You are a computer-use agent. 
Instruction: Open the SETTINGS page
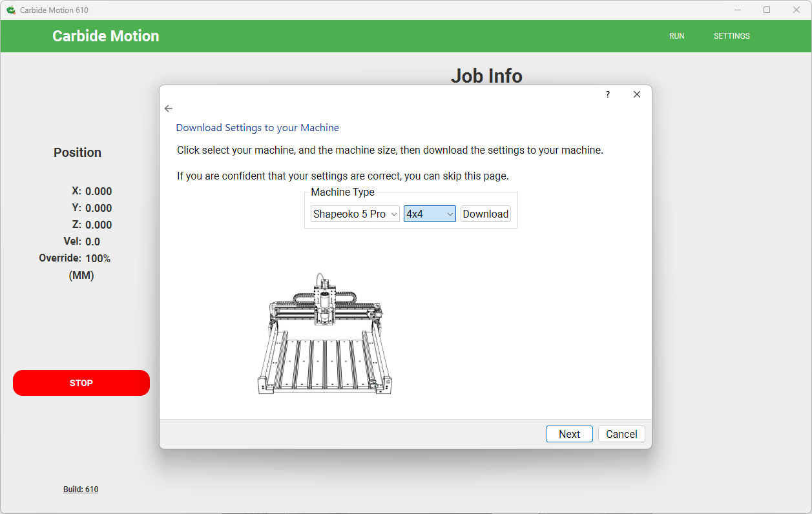(731, 36)
